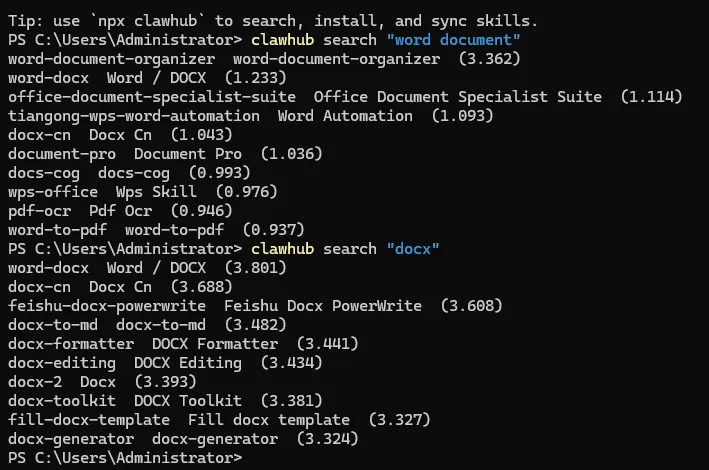
Task: Click the quoted "word document" search query
Action: point(459,40)
